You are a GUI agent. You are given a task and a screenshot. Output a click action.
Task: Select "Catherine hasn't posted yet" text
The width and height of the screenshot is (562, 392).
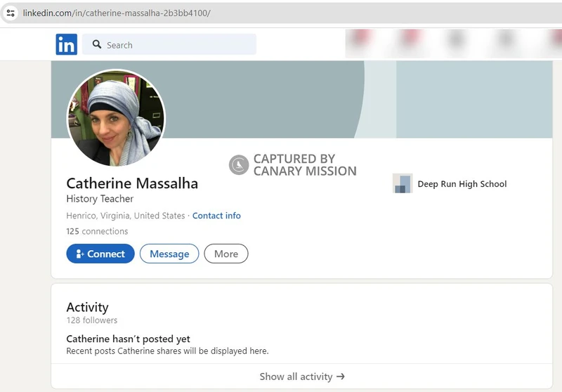(129, 339)
